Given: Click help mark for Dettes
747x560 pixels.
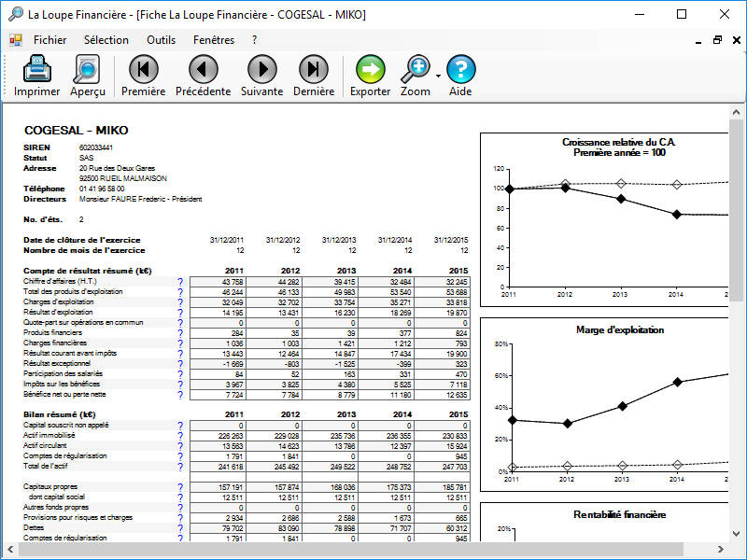Looking at the screenshot, I should (x=180, y=528).
